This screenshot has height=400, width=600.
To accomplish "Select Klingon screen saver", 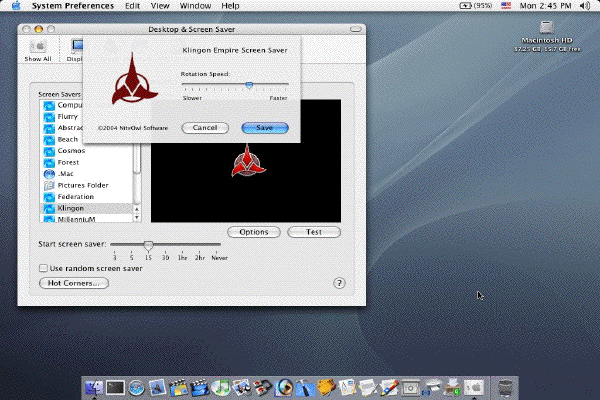I will 86,208.
